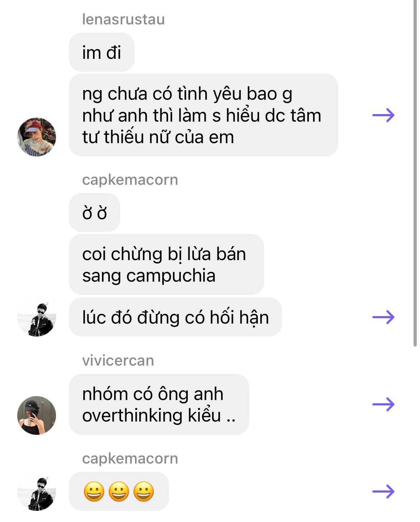Select the "im đi" message bubble
Image resolution: width=420 pixels, height=522 pixels.
pyautogui.click(x=102, y=52)
